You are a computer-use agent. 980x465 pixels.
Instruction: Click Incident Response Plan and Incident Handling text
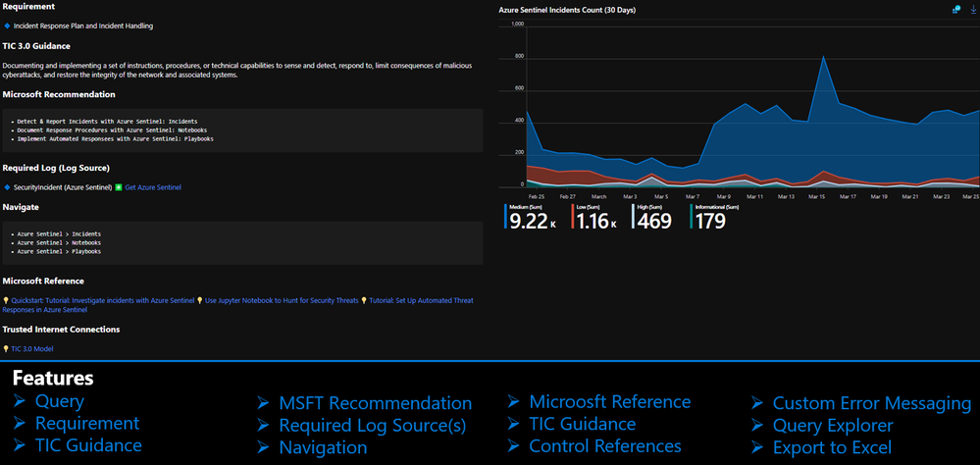click(83, 26)
